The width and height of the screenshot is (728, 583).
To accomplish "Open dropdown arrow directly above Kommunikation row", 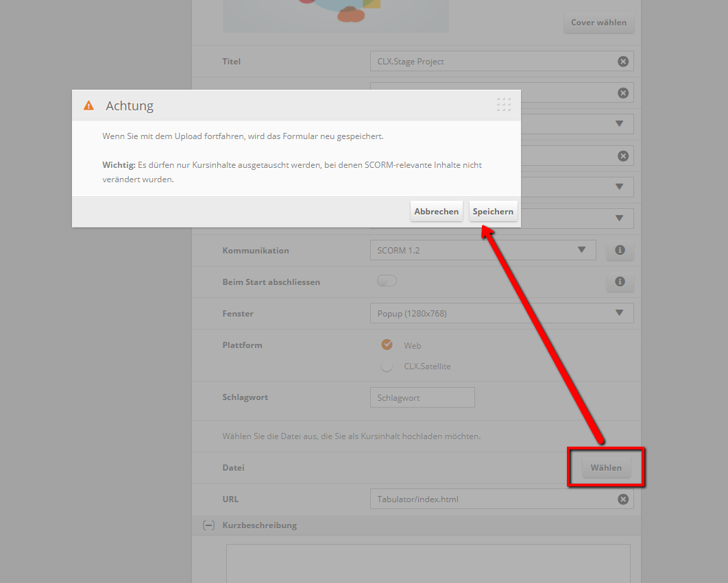I will (x=619, y=219).
